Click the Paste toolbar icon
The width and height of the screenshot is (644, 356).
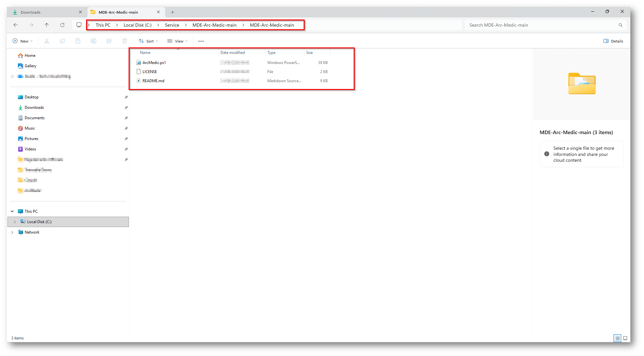pos(78,41)
